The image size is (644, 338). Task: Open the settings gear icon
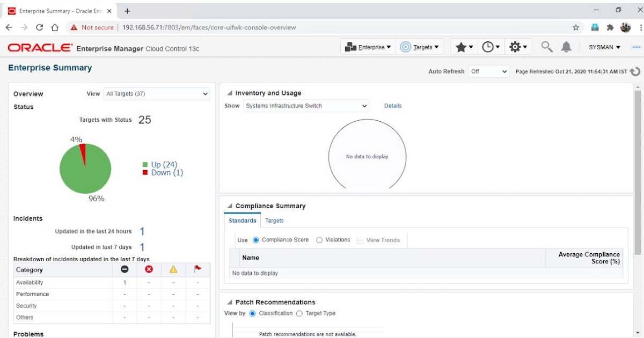click(x=515, y=47)
